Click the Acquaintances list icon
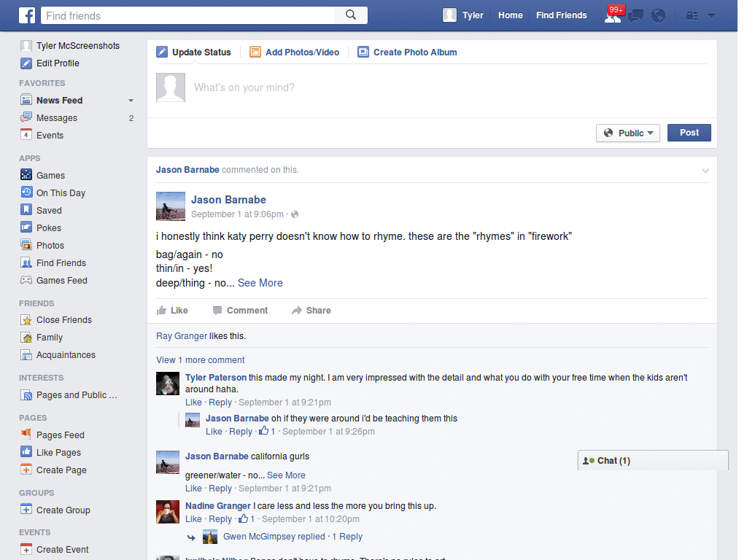Image resolution: width=747 pixels, height=560 pixels. click(26, 355)
